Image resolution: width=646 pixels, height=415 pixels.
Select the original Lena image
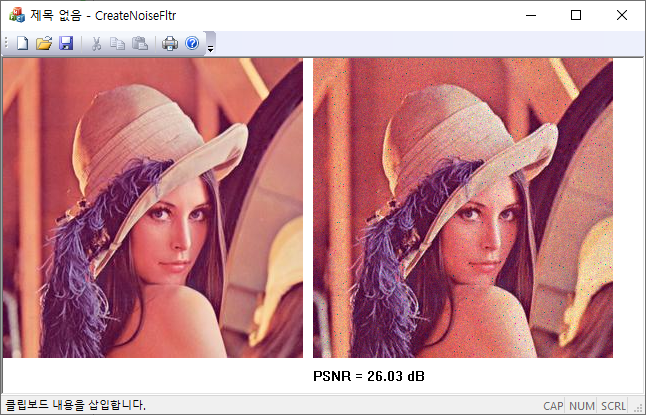pyautogui.click(x=153, y=208)
